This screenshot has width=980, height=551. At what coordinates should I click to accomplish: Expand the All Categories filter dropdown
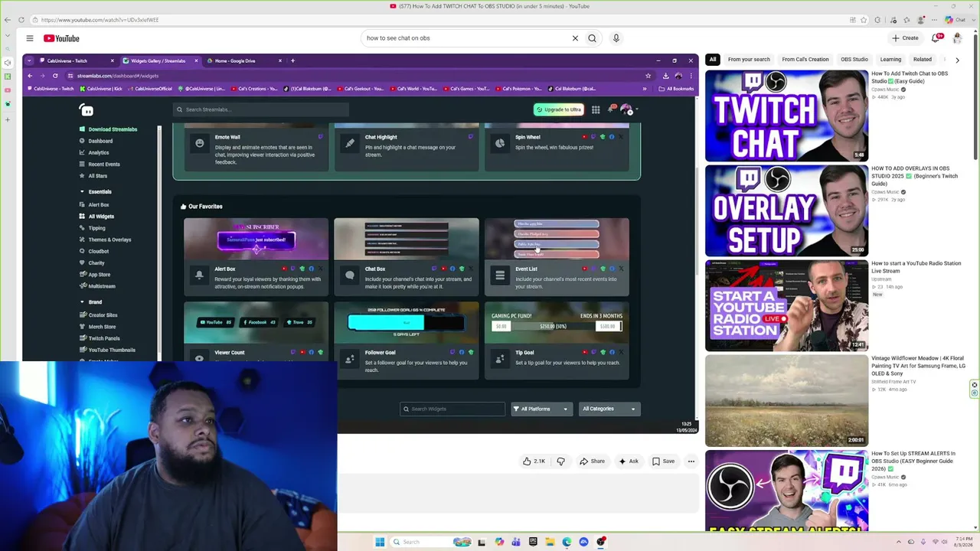(609, 409)
